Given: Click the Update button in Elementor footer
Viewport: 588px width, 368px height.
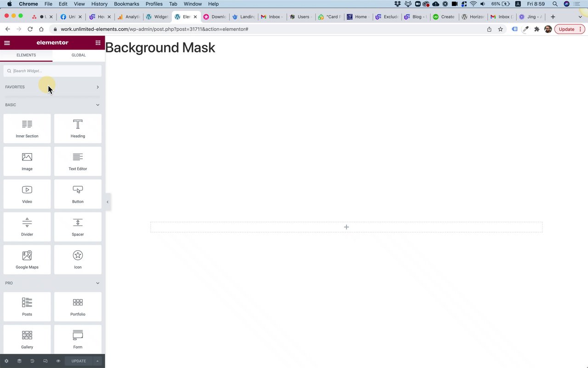Looking at the screenshot, I should click(79, 361).
